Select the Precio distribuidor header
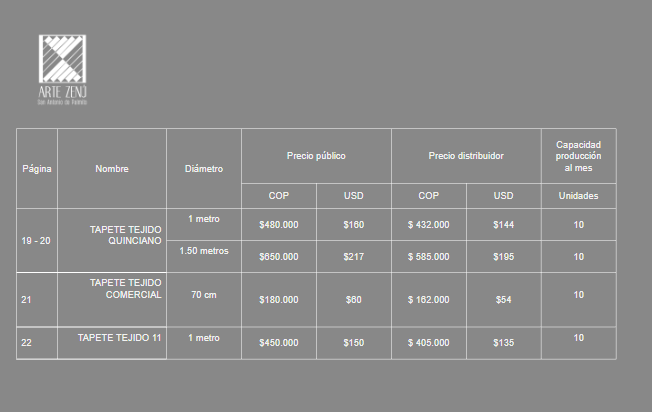Screen dimensions: 652x412 466,156
